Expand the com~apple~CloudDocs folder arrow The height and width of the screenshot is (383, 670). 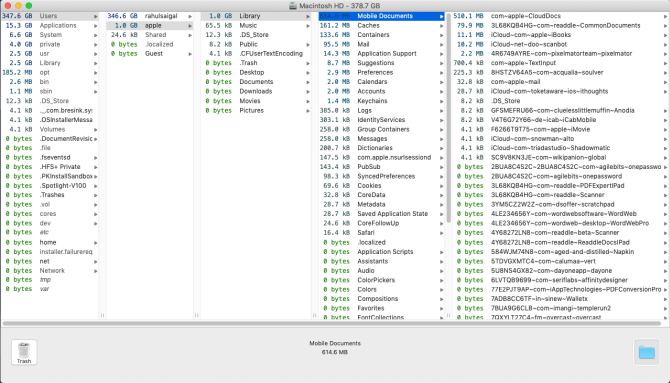coord(665,16)
